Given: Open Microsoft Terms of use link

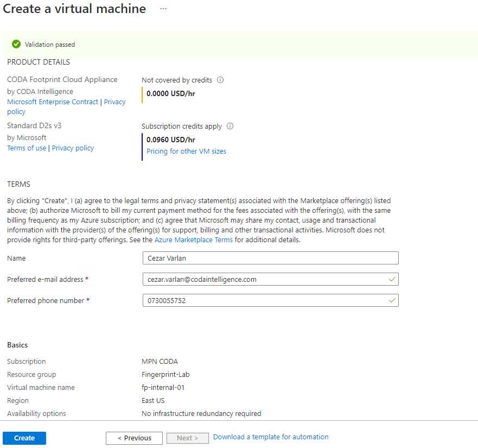Looking at the screenshot, I should [27, 148].
